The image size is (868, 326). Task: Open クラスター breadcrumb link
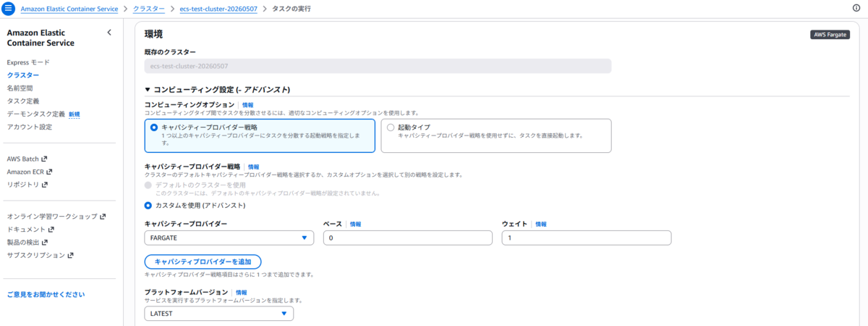[148, 8]
